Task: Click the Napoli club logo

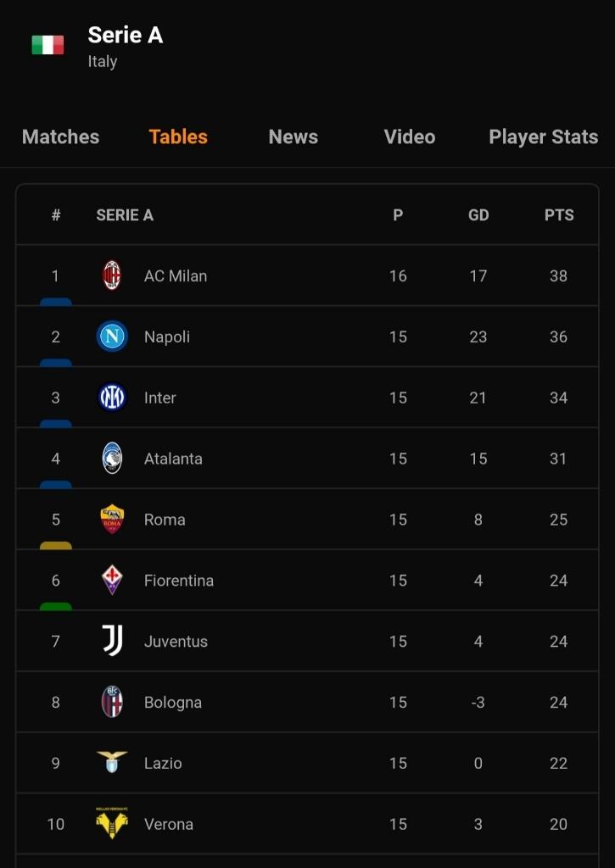Action: coord(112,337)
